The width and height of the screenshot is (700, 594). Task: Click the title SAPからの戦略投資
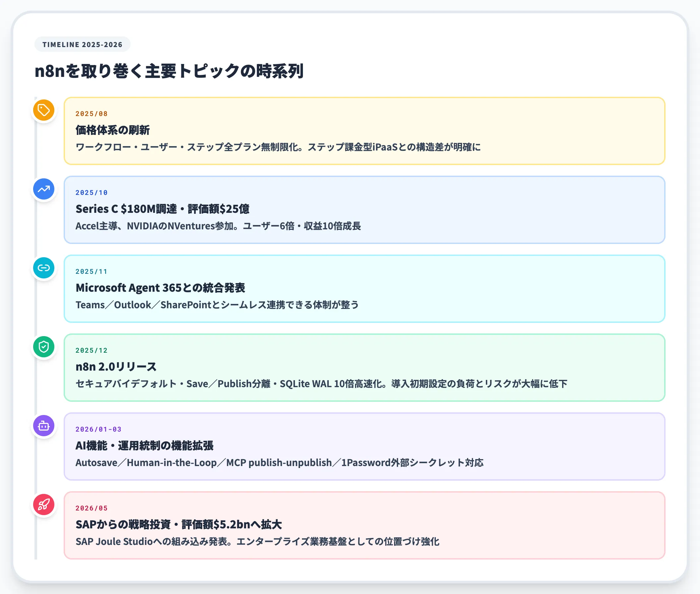tap(123, 524)
